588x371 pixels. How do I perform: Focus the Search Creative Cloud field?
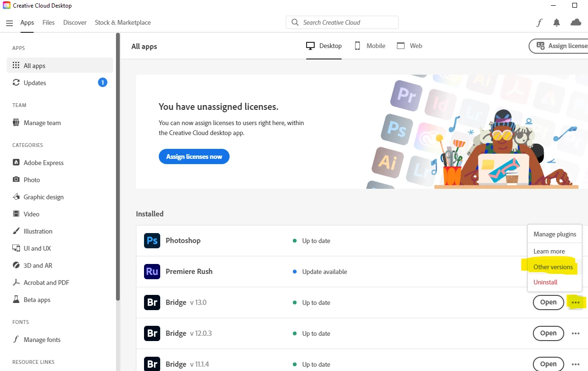342,22
